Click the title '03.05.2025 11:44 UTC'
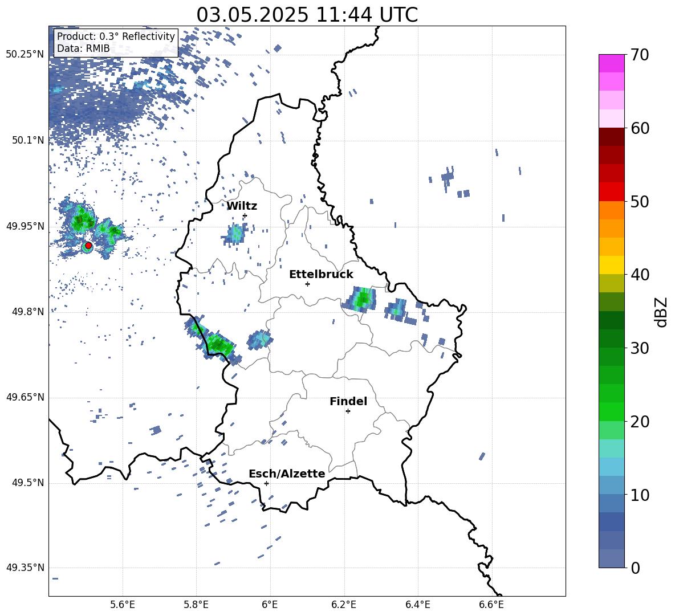 tap(307, 15)
